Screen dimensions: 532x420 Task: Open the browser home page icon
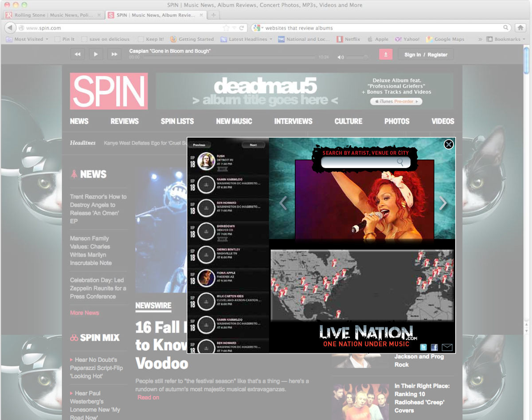click(x=521, y=27)
